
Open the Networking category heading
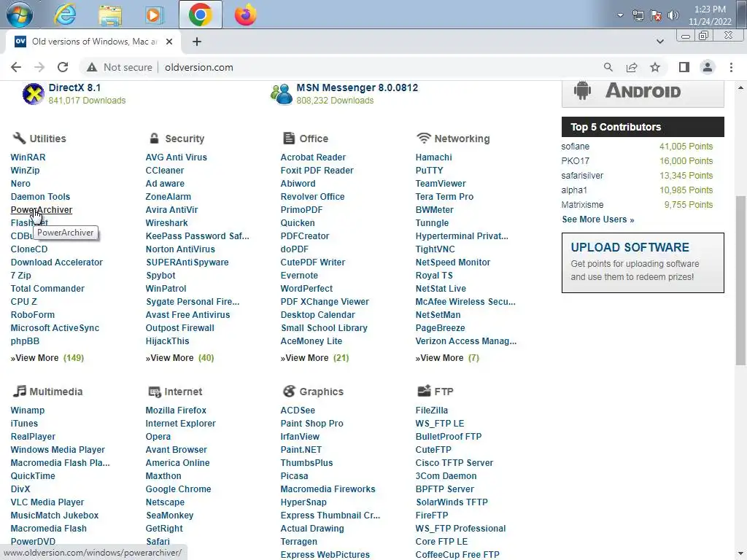462,139
